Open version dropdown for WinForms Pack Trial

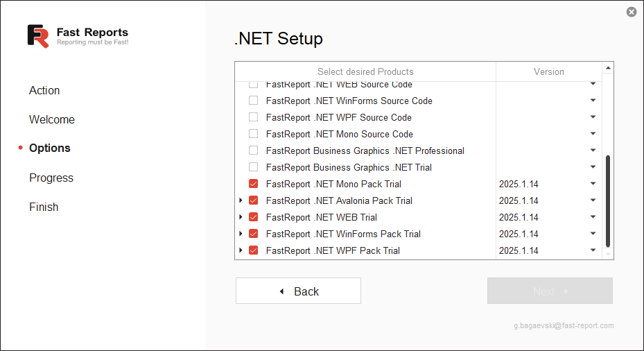click(x=593, y=234)
